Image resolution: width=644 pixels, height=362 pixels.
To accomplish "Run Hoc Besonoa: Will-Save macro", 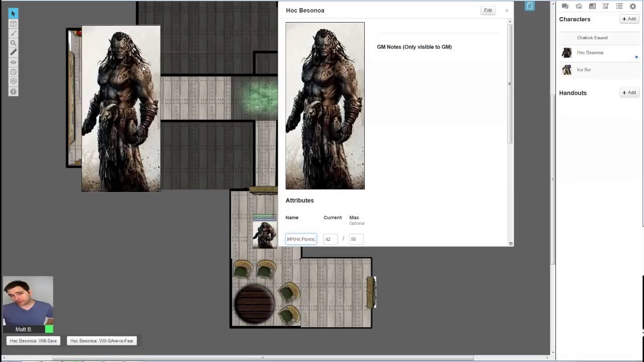I will coord(33,341).
